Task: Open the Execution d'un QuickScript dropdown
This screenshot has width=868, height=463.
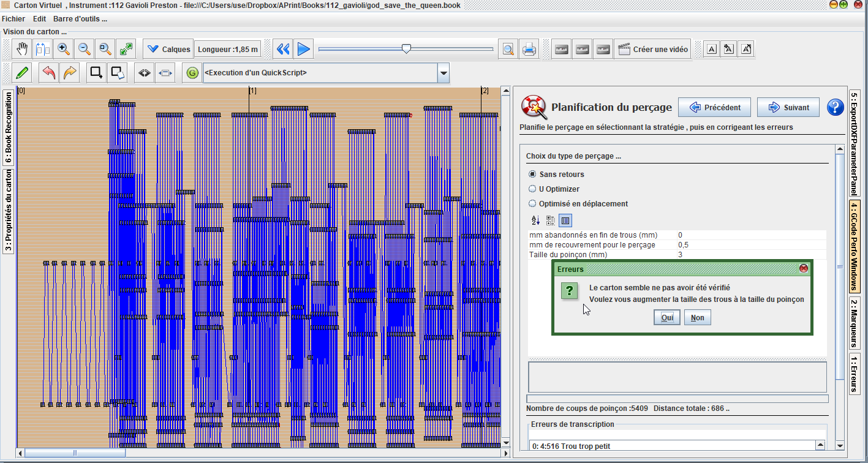Action: pyautogui.click(x=443, y=73)
